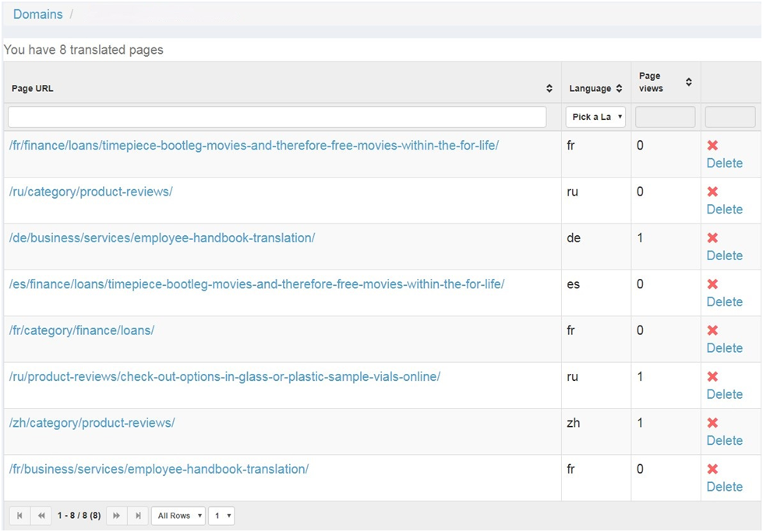763x532 pixels.
Task: Open /ru/category/product-reviews/ page link
Action: [x=90, y=192]
